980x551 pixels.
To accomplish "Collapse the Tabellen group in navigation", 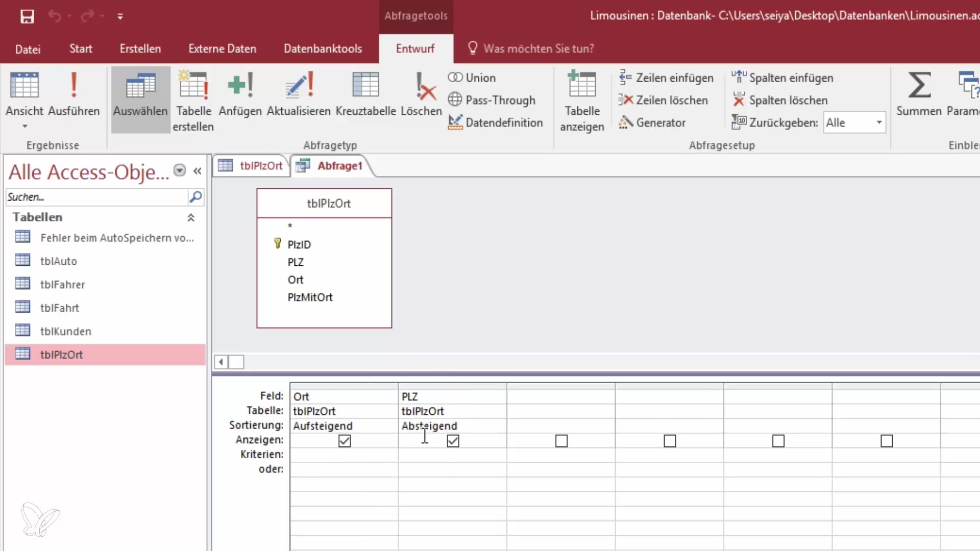I will point(191,218).
